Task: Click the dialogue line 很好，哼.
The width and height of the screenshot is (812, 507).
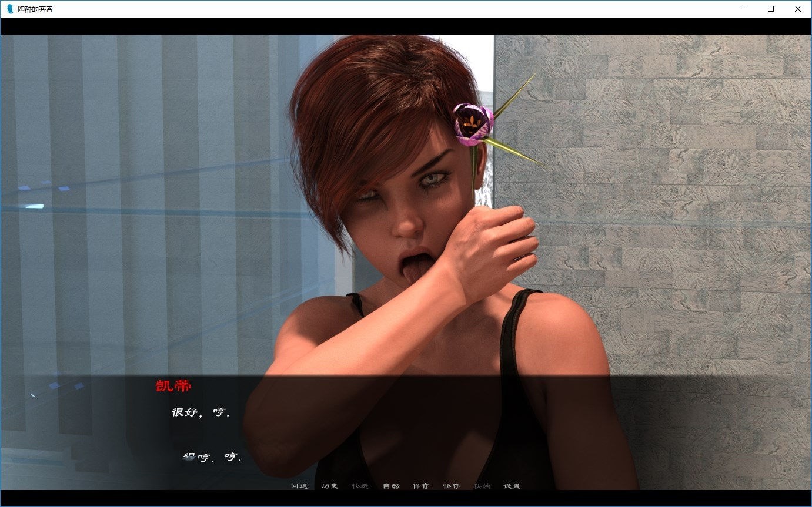Action: click(x=200, y=412)
